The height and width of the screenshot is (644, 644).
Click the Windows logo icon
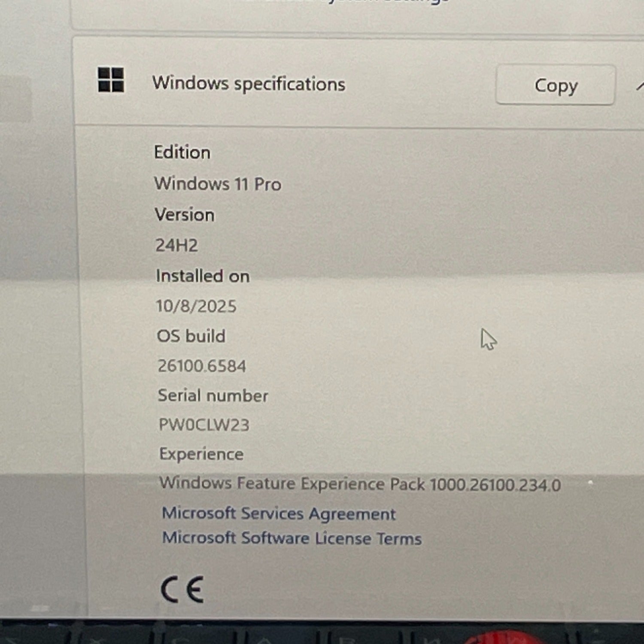click(111, 80)
